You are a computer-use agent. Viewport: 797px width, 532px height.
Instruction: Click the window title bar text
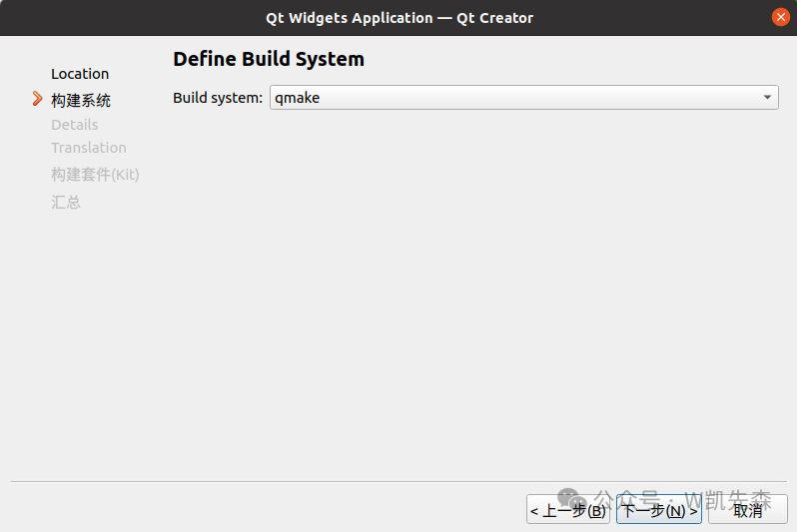coord(398,17)
